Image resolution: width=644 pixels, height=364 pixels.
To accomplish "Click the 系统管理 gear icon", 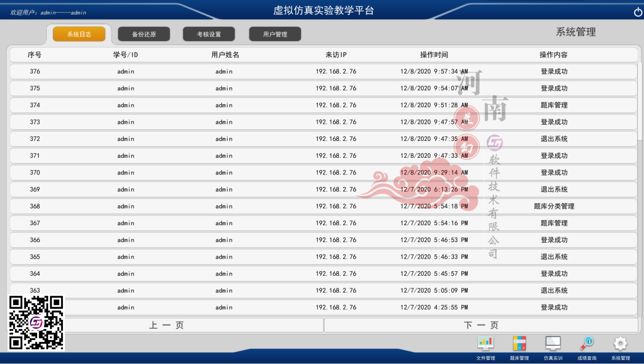I will pos(620,344).
